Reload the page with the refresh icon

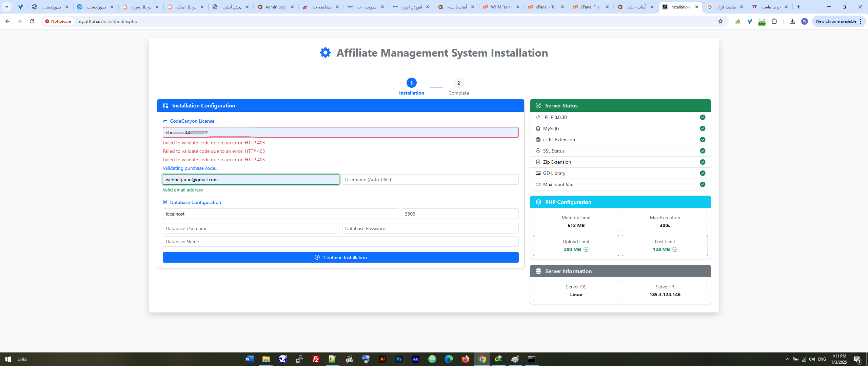click(x=32, y=21)
